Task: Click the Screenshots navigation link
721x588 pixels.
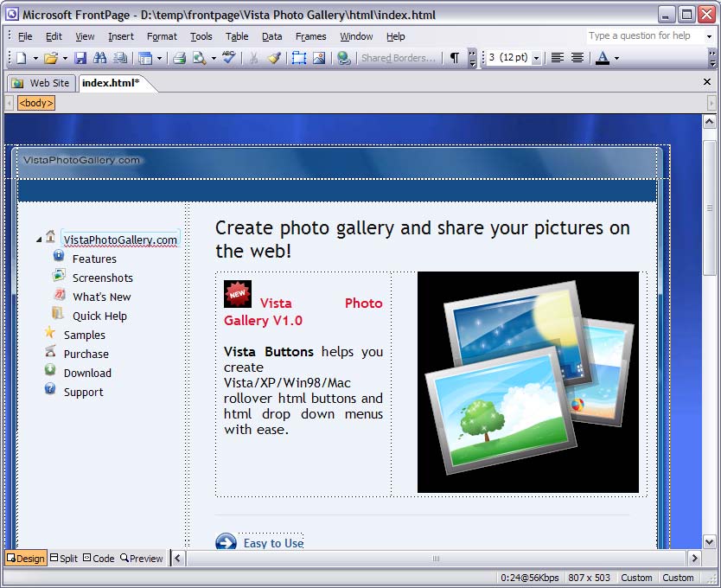Action: 102,278
